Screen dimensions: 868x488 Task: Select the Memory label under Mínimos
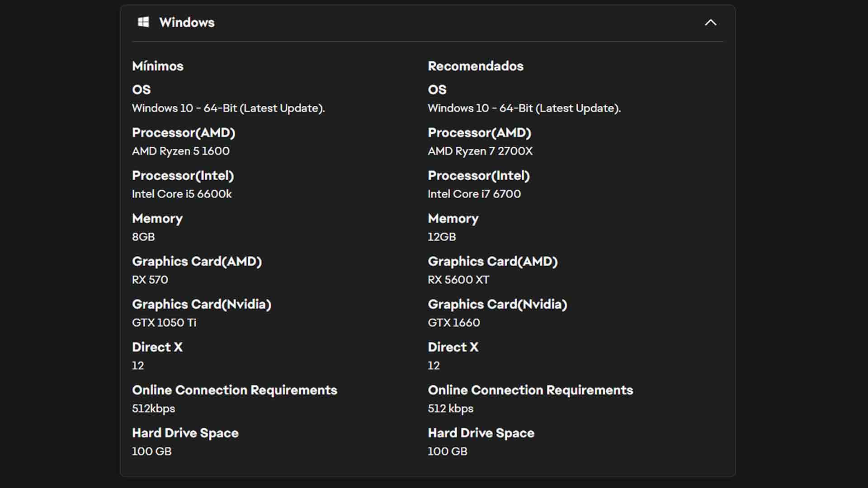157,219
